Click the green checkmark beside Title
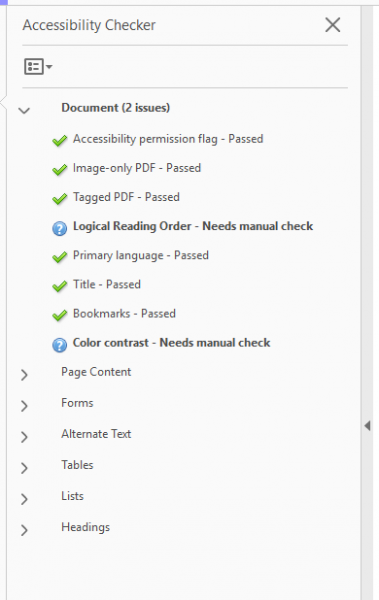Screen dimensions: 379x600 (60, 287)
